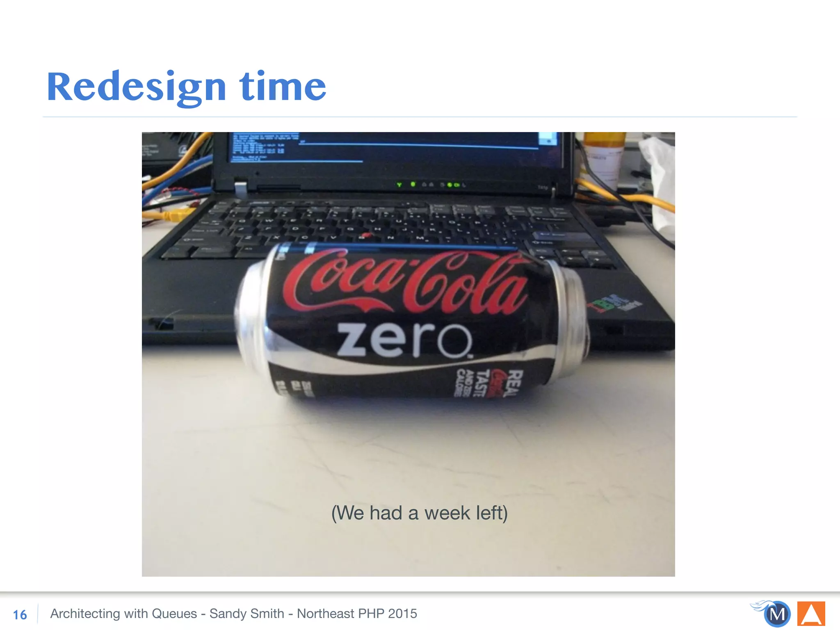
Task: Click the blue M logo
Action: [x=772, y=613]
